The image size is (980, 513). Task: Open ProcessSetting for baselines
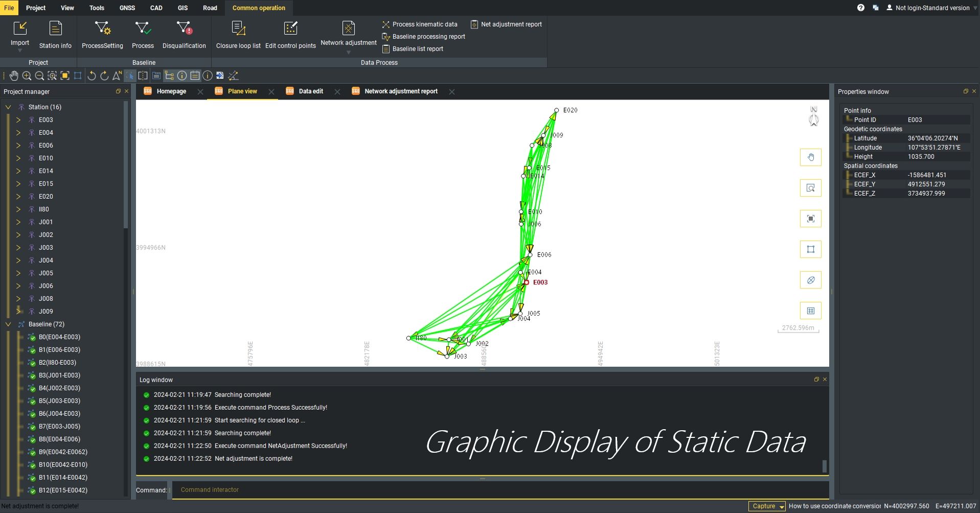[x=102, y=35]
